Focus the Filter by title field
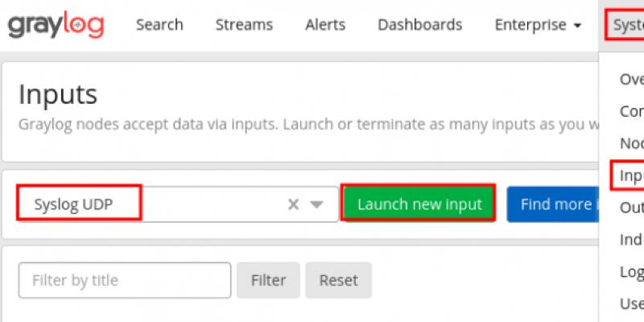Image resolution: width=644 pixels, height=322 pixels. point(125,280)
